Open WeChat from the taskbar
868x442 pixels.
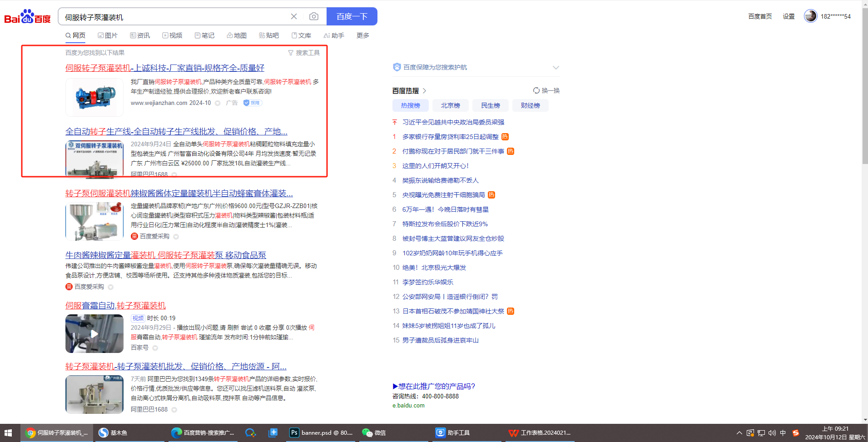(x=374, y=432)
